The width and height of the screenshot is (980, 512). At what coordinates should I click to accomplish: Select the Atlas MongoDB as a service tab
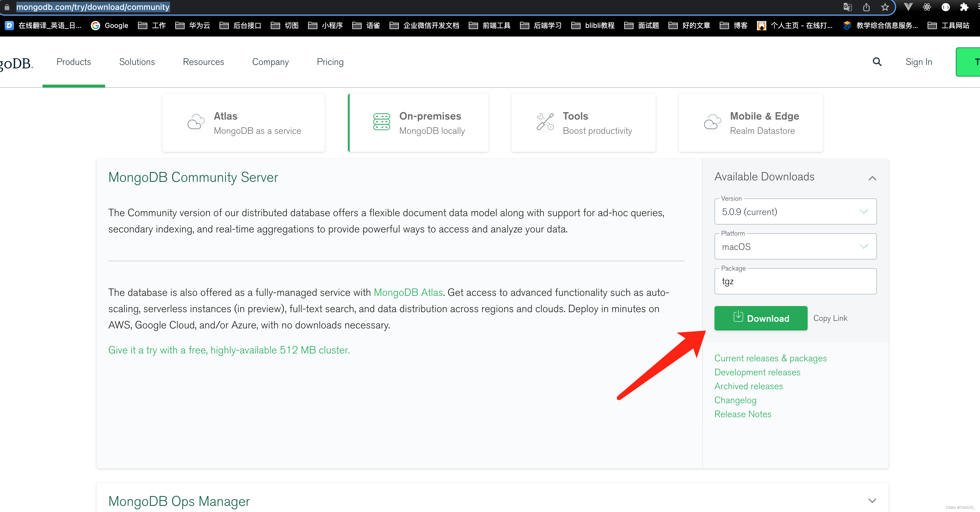point(243,123)
